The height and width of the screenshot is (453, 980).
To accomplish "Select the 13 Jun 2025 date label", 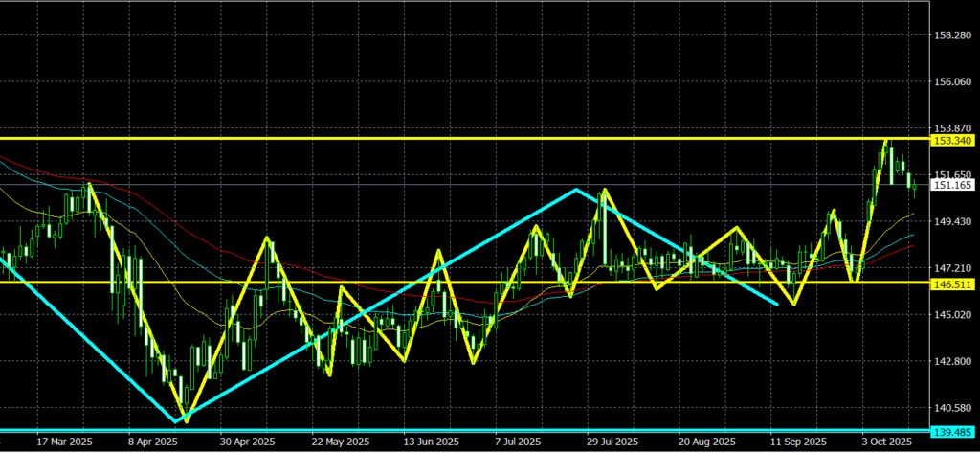I will tap(429, 442).
